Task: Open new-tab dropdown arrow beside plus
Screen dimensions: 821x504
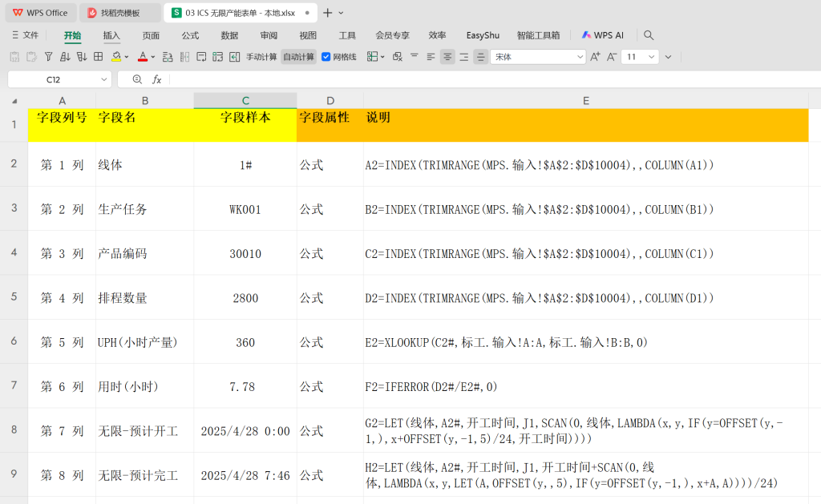Action: pyautogui.click(x=341, y=13)
